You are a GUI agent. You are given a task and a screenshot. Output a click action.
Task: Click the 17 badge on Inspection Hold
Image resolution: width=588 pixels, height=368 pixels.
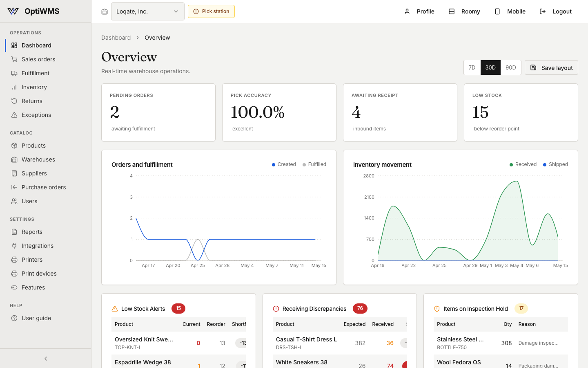click(x=521, y=308)
